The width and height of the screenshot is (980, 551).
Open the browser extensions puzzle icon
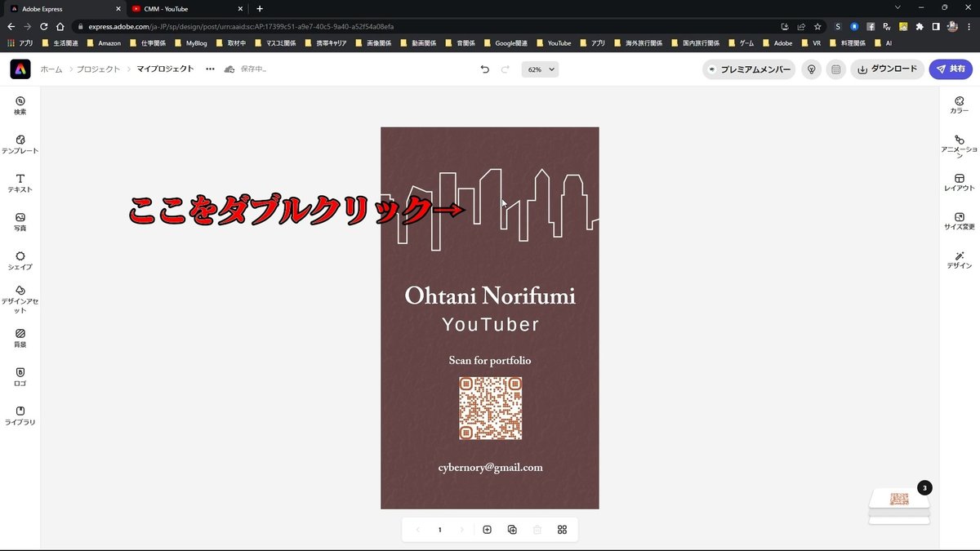920,25
